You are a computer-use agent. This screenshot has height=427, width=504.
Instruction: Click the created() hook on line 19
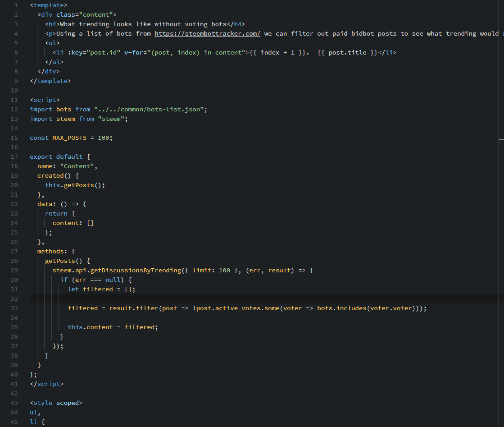[x=54, y=176]
